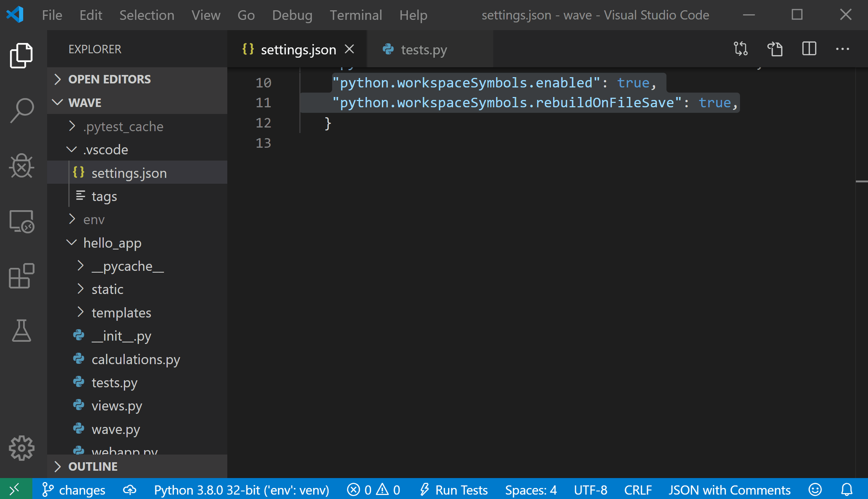Click the Split Editor icon in top right
The height and width of the screenshot is (499, 868).
click(x=810, y=49)
